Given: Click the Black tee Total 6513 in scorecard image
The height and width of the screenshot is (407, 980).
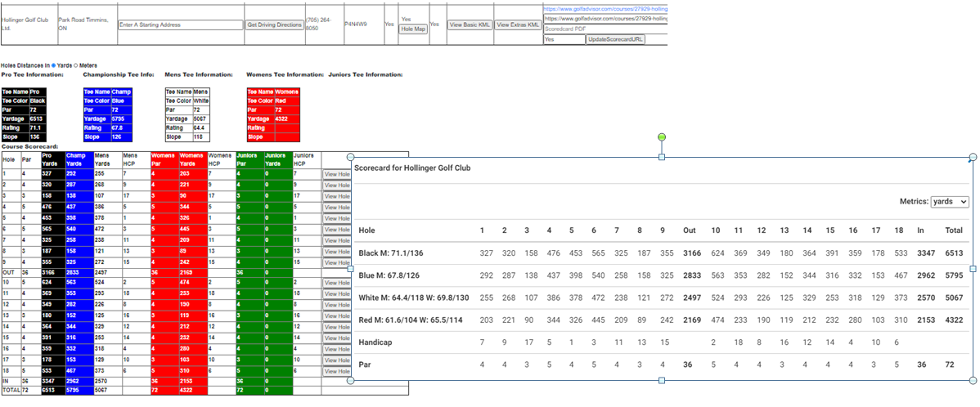Looking at the screenshot, I should (x=954, y=253).
